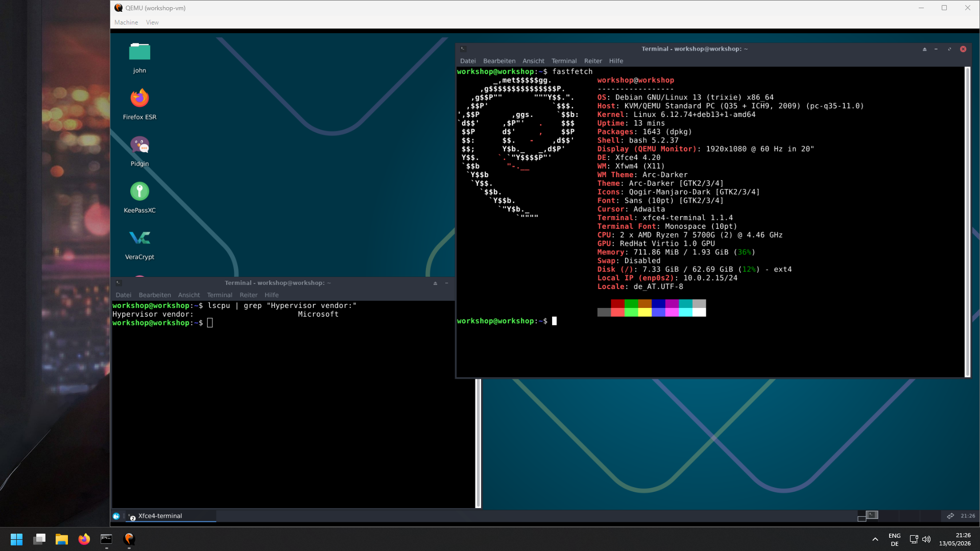Open Hilfe menu in lscpu terminal

pos(272,295)
